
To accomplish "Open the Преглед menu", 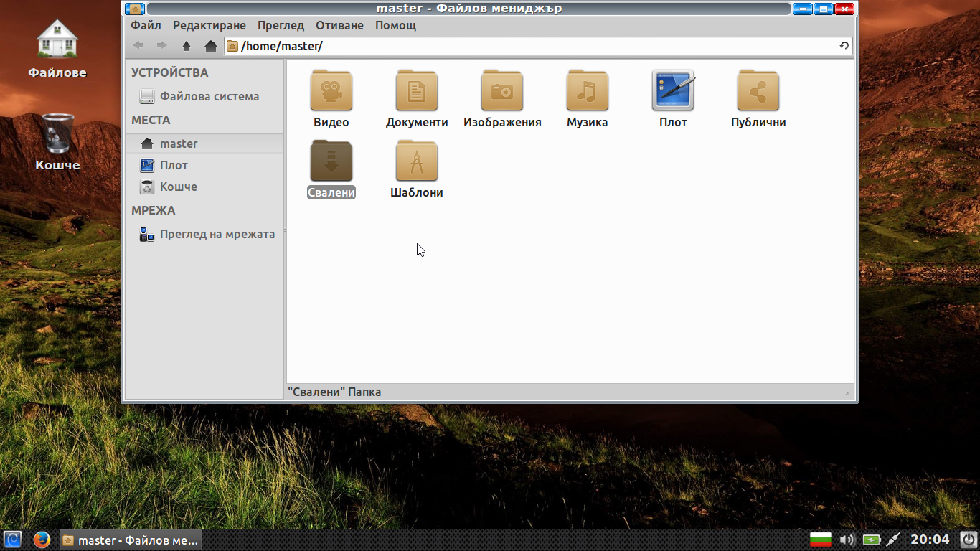I will pyautogui.click(x=281, y=25).
